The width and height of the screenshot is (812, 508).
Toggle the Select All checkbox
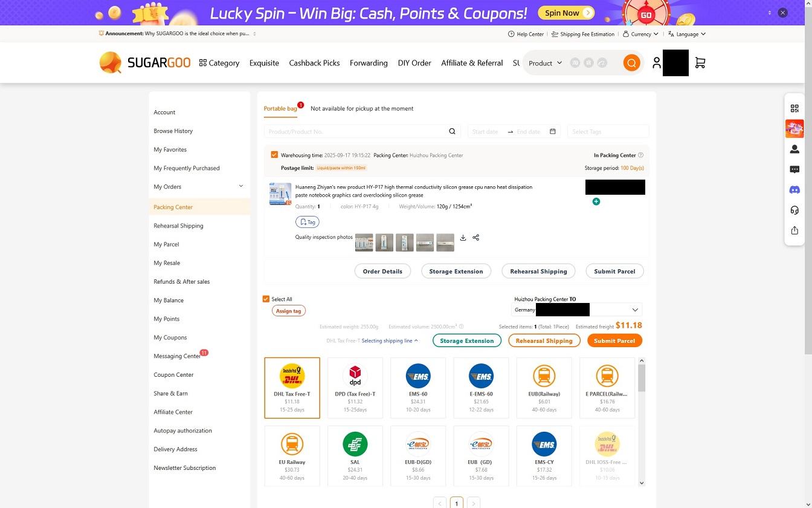click(266, 299)
